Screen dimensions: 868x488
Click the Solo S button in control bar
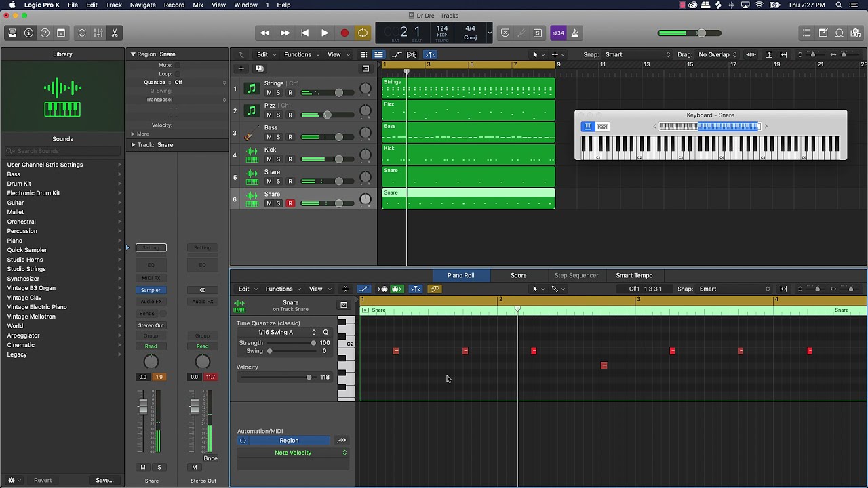click(x=538, y=33)
